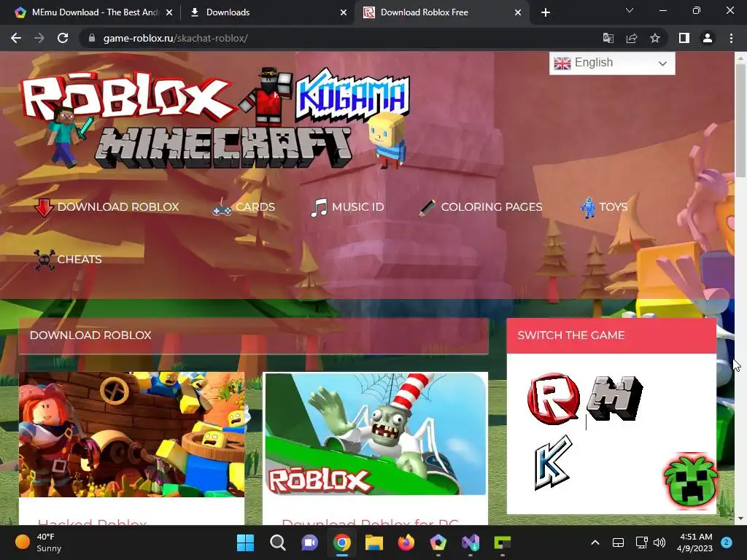747x560 pixels.
Task: Click the Minecraft M game switch icon
Action: [x=614, y=399]
